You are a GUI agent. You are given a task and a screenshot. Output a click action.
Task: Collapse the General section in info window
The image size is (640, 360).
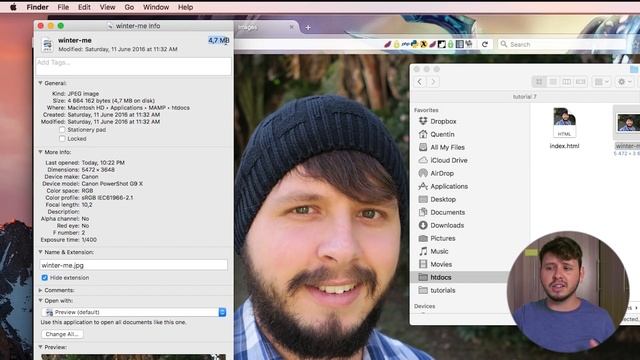[40, 83]
